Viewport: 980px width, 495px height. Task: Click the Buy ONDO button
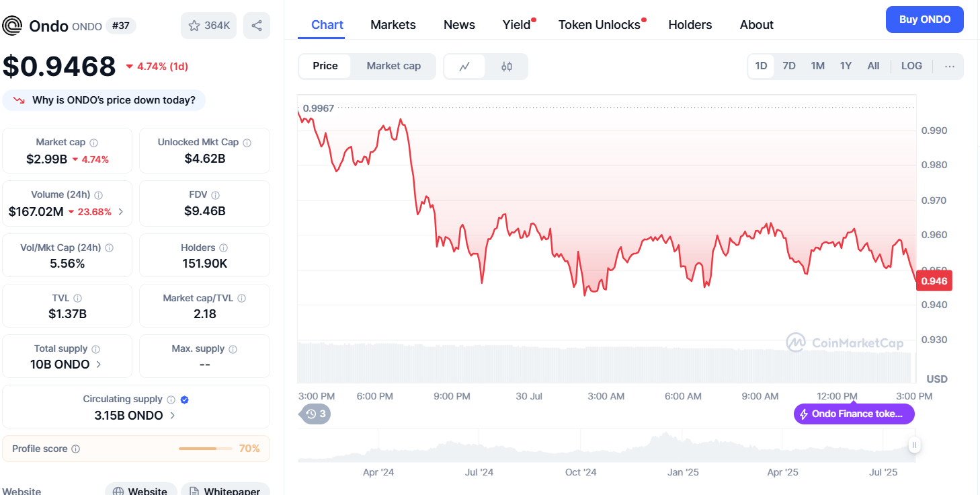point(925,20)
